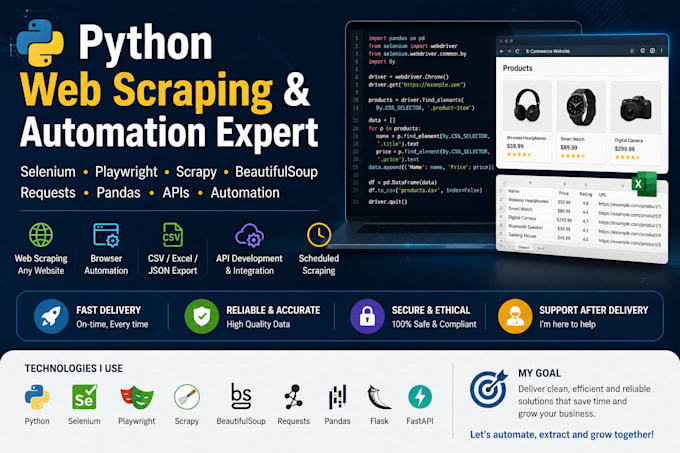Select the teal FastAPI lightning icon
Screen dimensions: 680x453
(420, 397)
